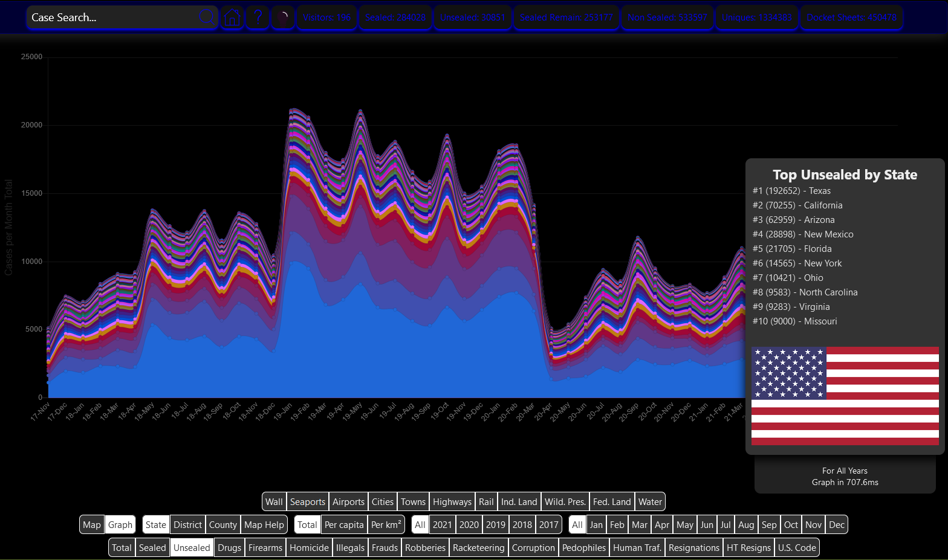Click the Sealed: 284028 counter
Image resolution: width=948 pixels, height=560 pixels.
[x=395, y=18]
